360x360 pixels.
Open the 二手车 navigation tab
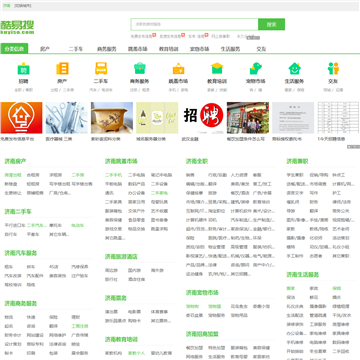pos(76,49)
